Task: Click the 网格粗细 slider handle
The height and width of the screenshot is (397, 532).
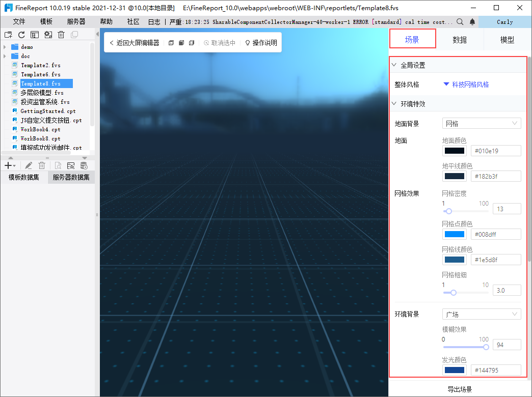Action: (454, 293)
